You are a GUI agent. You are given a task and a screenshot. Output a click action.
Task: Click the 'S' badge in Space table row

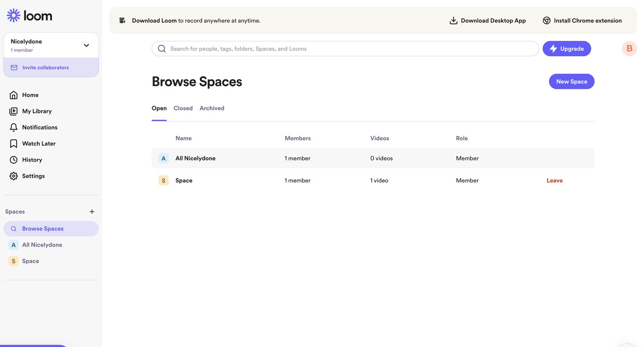pos(164,180)
